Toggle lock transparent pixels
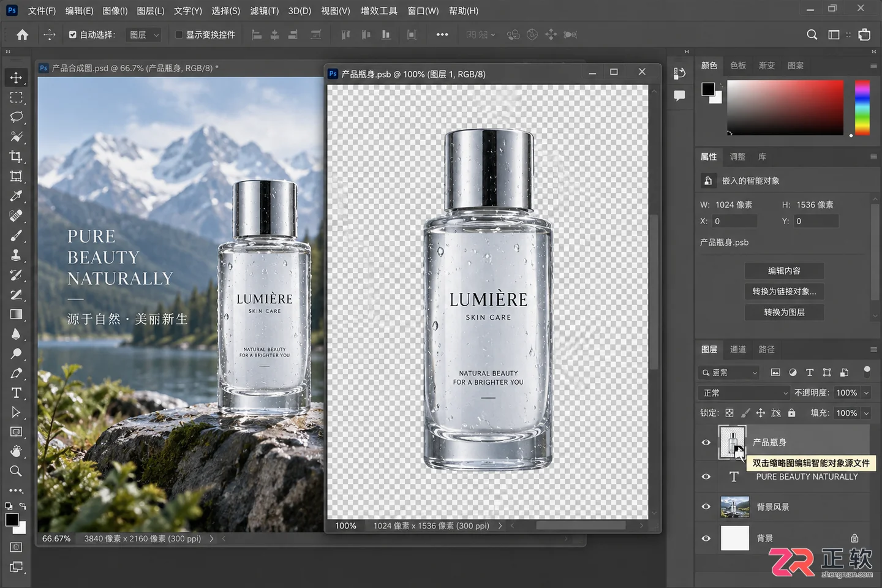 [729, 413]
